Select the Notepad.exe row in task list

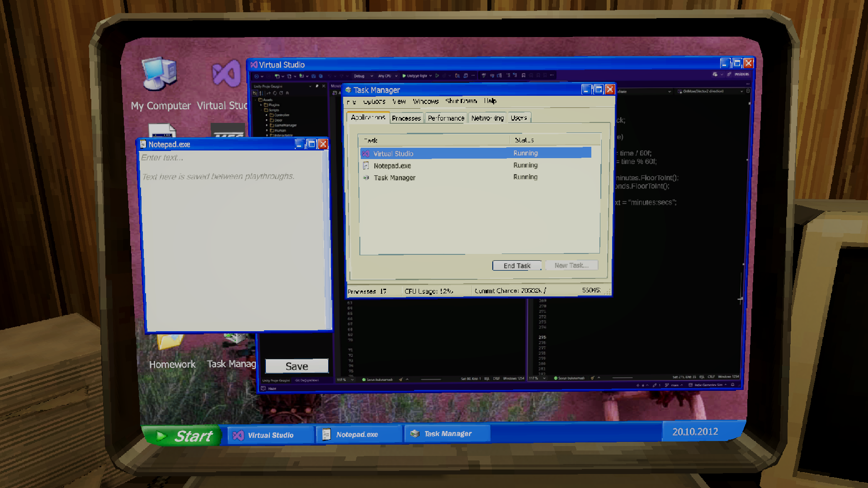(392, 166)
